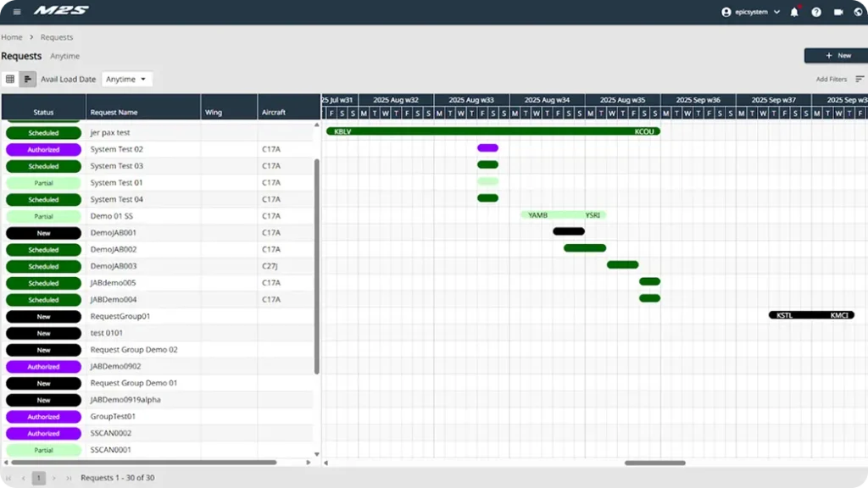Click the M2S logo
868x488 pixels.
pos(61,11)
